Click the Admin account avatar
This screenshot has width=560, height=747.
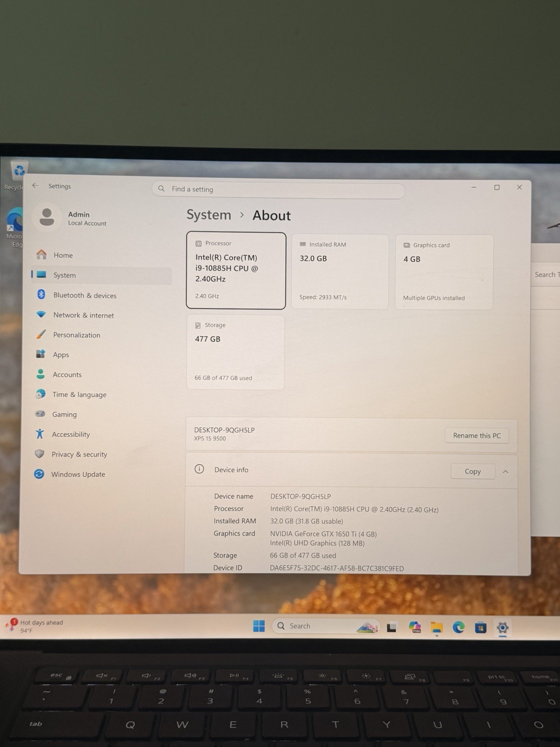click(x=47, y=218)
